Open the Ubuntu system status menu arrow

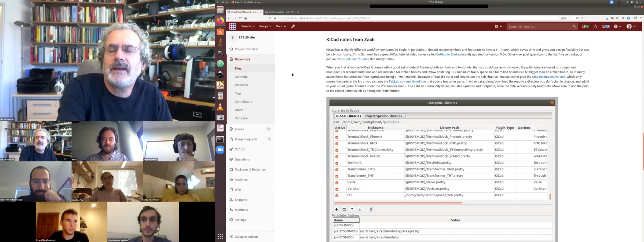[x=641, y=2]
